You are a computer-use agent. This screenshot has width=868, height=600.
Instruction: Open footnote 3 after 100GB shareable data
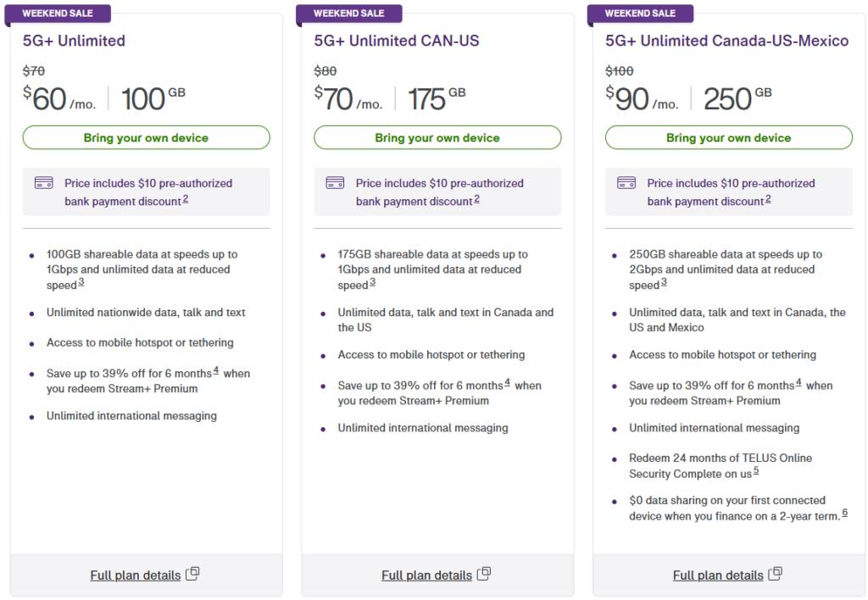(x=81, y=283)
